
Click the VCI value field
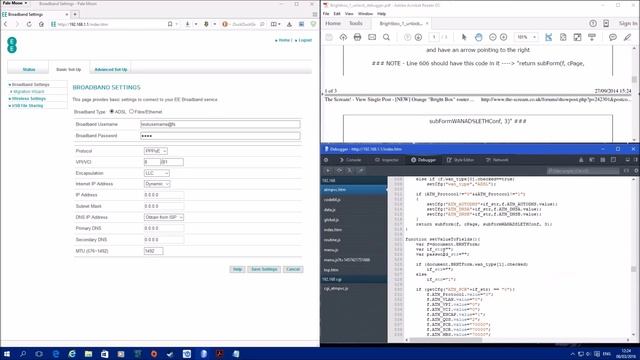point(171,162)
